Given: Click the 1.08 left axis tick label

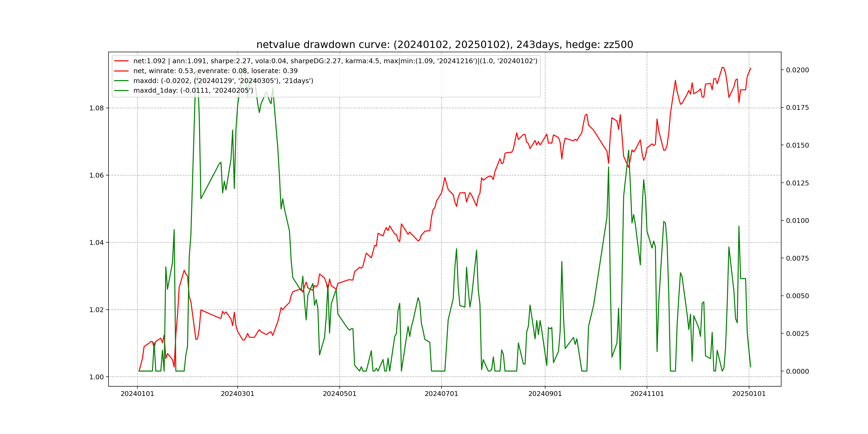Looking at the screenshot, I should point(96,108).
